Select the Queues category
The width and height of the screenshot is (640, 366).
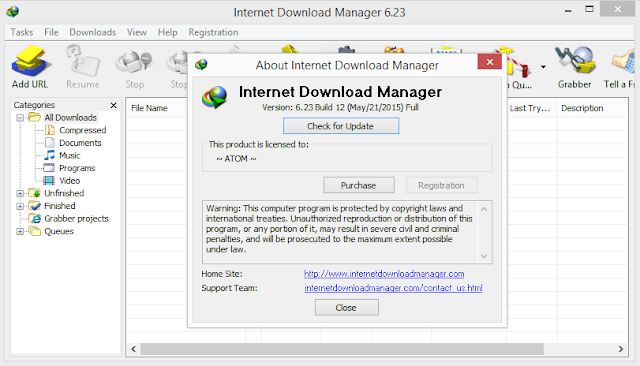(x=59, y=231)
